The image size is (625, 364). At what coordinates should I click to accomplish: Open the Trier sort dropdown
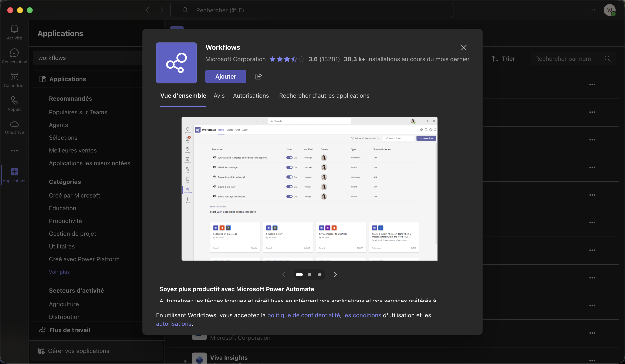504,58
